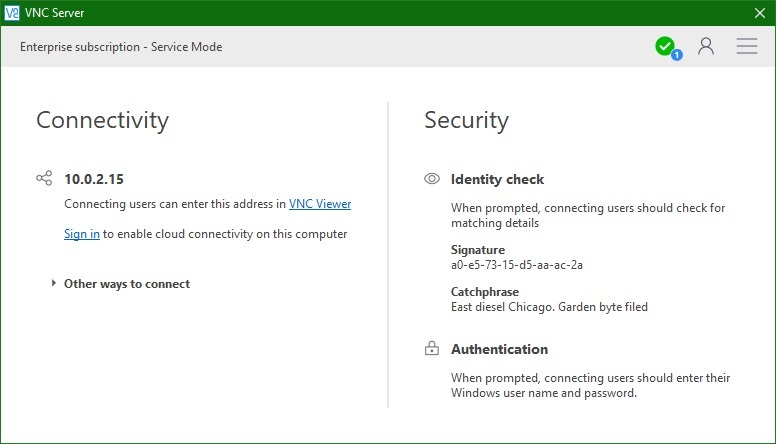Screen dimensions: 776x444
Task: Expand Other ways to connect
Action: 126,284
